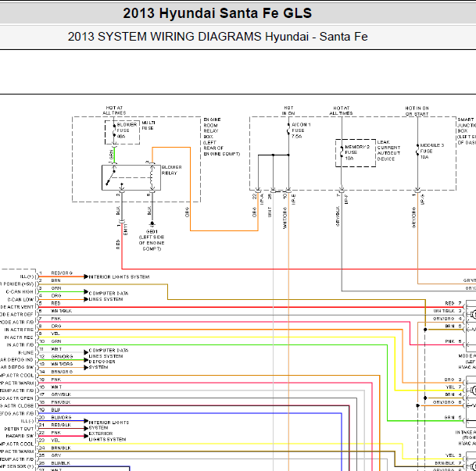476x471 pixels.
Task: Click the "BRN/BLK" label at pin 24
Action: (x=61, y=448)
